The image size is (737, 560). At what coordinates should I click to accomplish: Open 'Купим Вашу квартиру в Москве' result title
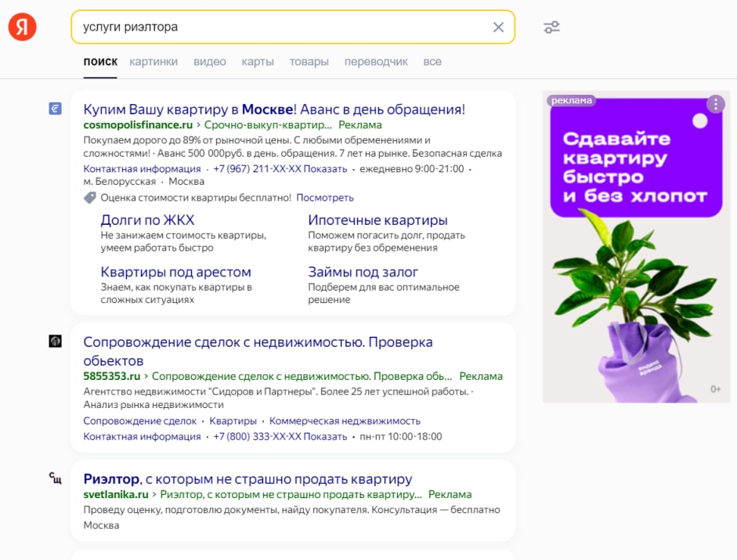(x=274, y=109)
